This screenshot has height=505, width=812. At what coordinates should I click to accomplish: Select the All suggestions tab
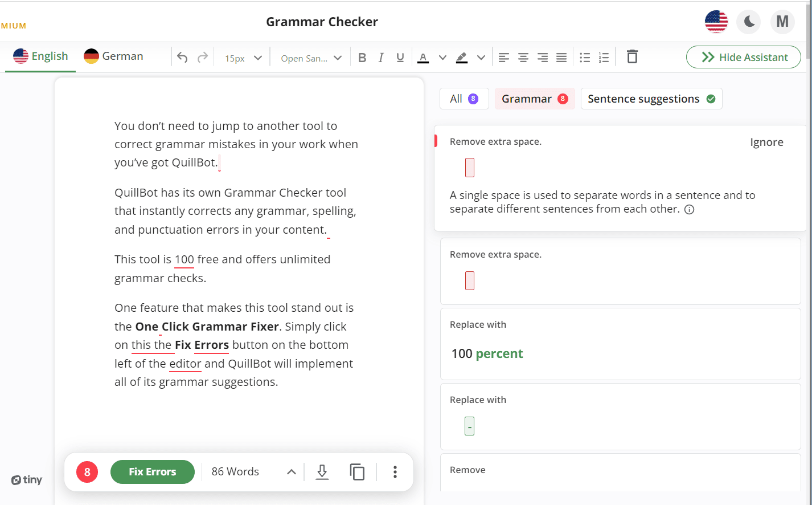coord(464,99)
